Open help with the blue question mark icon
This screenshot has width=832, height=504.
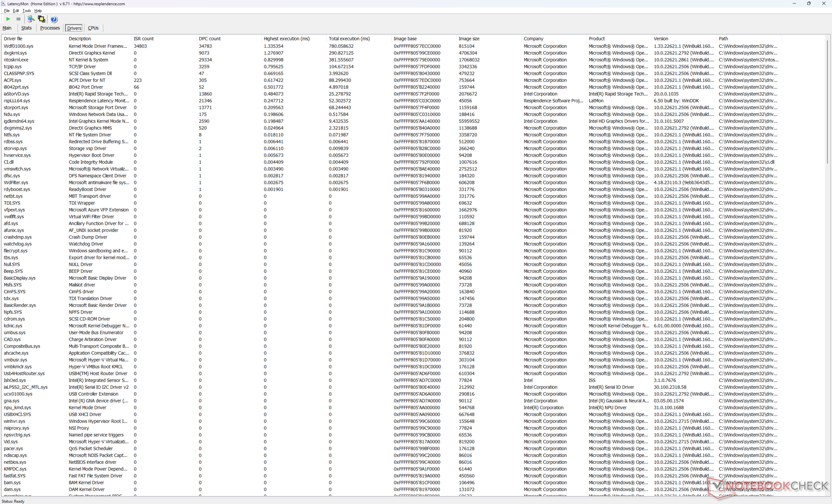[x=54, y=19]
